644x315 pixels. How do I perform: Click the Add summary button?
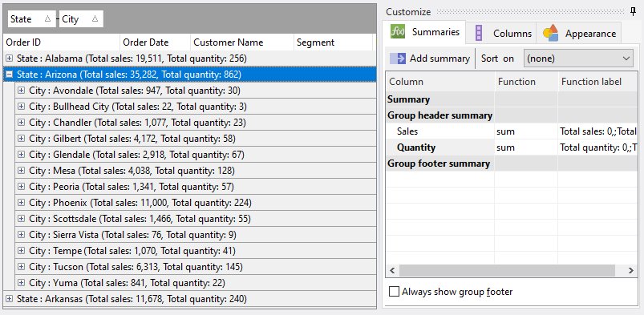[x=430, y=59]
